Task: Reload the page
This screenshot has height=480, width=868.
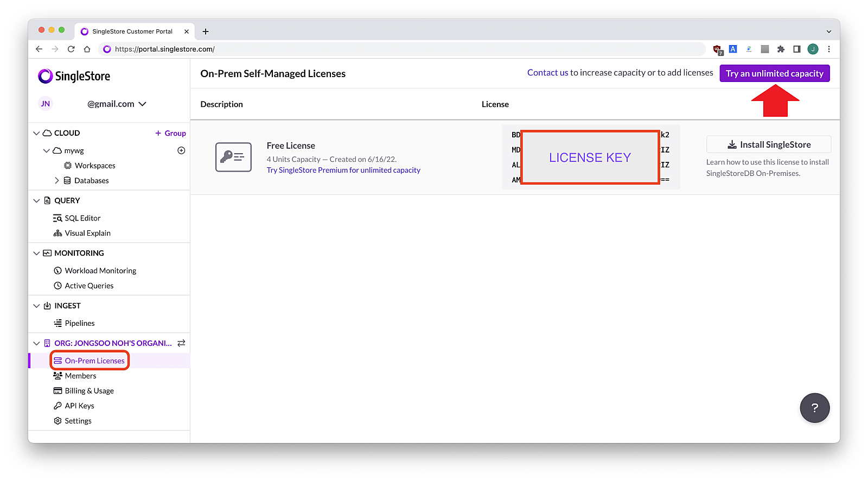Action: 71,49
